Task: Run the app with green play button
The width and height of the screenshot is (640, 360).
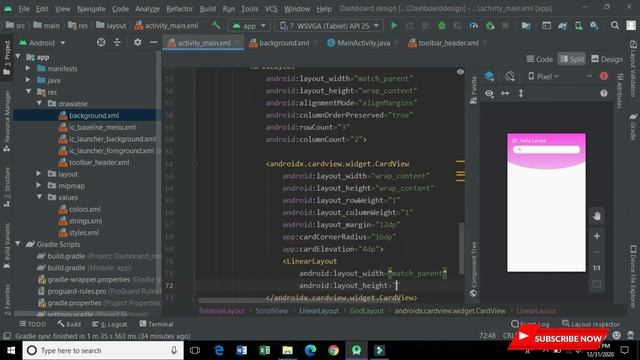Action: pyautogui.click(x=394, y=26)
